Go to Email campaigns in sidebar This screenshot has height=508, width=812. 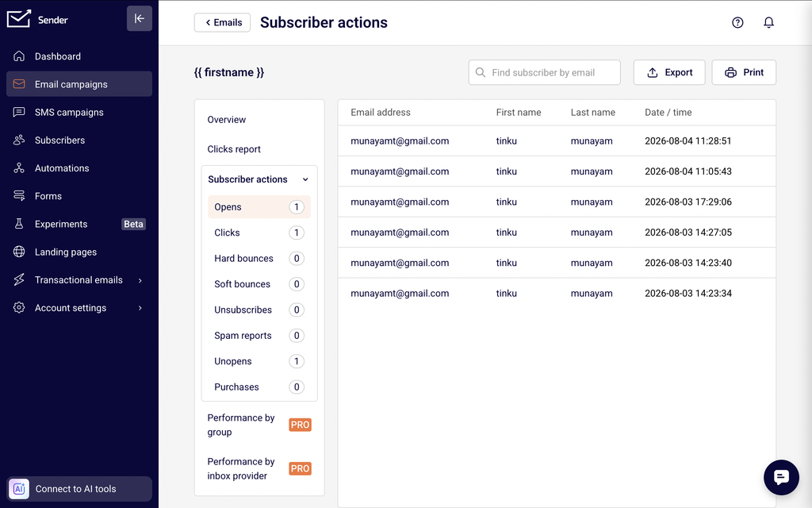(x=79, y=84)
